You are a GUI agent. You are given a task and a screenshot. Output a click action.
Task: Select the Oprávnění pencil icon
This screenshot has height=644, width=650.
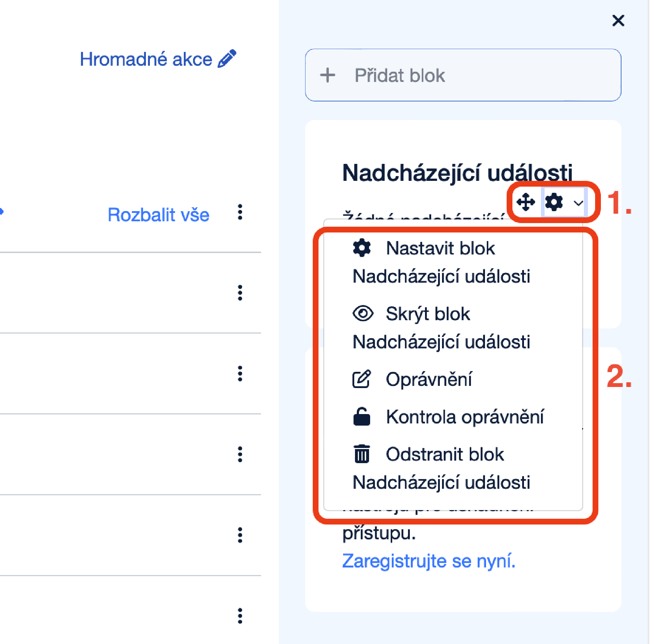tap(361, 379)
